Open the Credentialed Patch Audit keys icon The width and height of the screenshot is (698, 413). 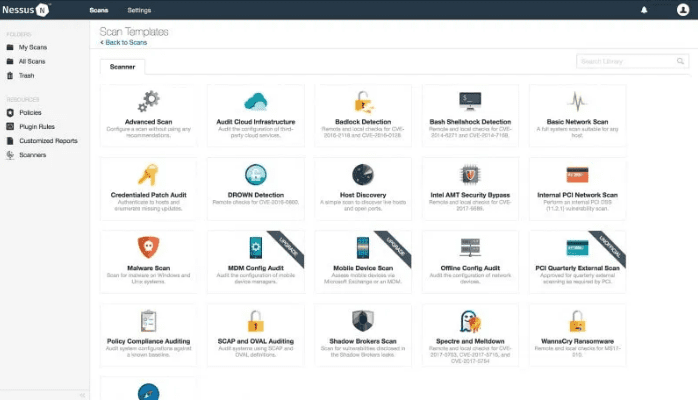click(148, 174)
